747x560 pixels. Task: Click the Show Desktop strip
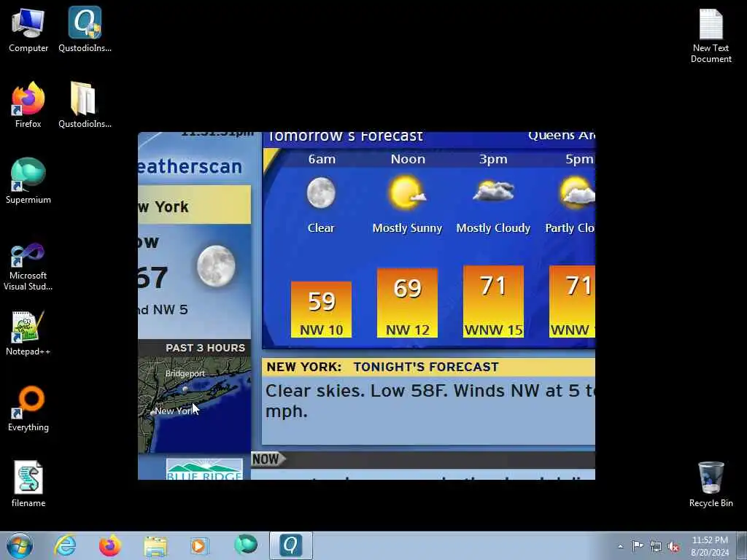click(x=743, y=545)
